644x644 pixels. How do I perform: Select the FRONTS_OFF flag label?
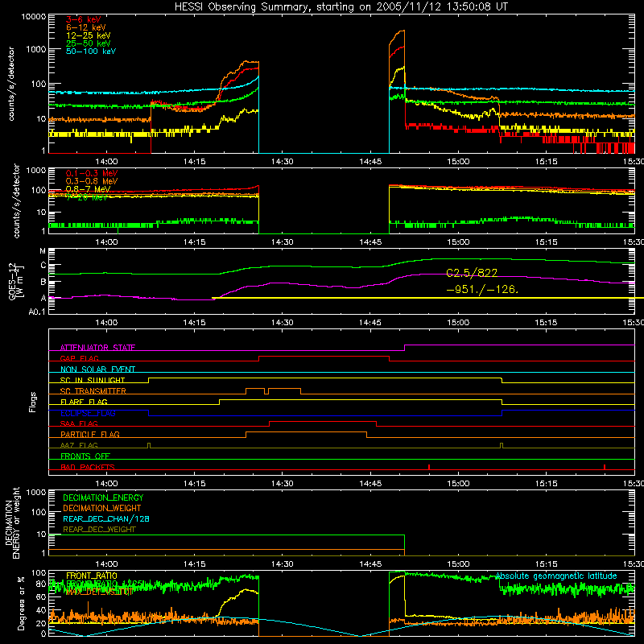click(85, 456)
